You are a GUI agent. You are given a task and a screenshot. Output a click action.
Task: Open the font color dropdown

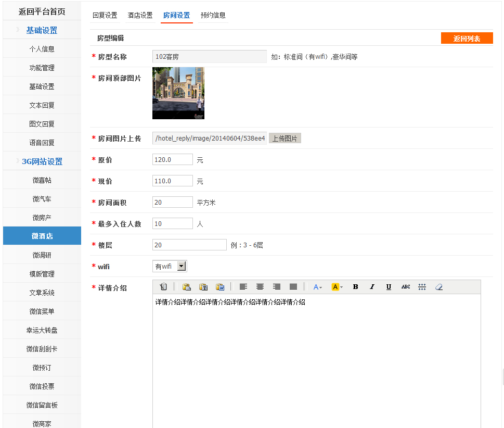tap(318, 287)
